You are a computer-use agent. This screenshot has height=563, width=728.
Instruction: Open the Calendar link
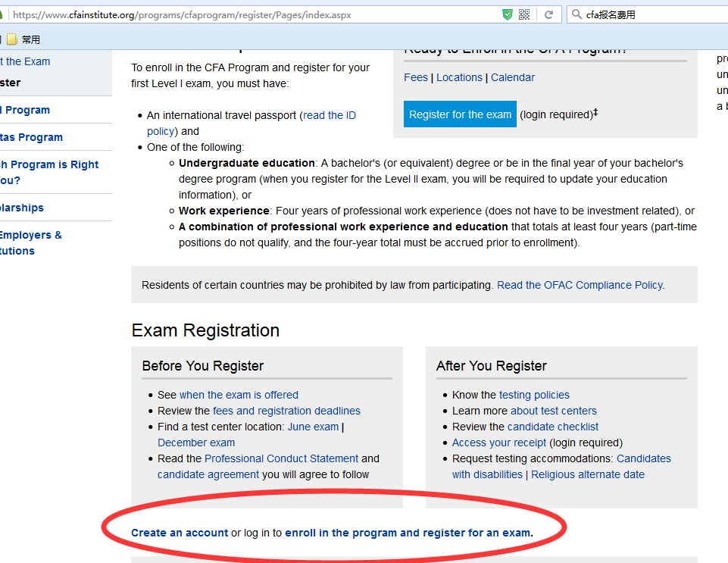click(513, 77)
